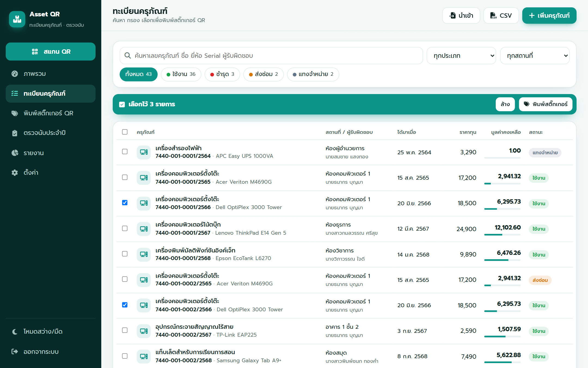Toggle the checkbox in the เลือกไว้ 3 รายการ bar
Image resolution: width=588 pixels, height=368 pixels.
coord(122,104)
